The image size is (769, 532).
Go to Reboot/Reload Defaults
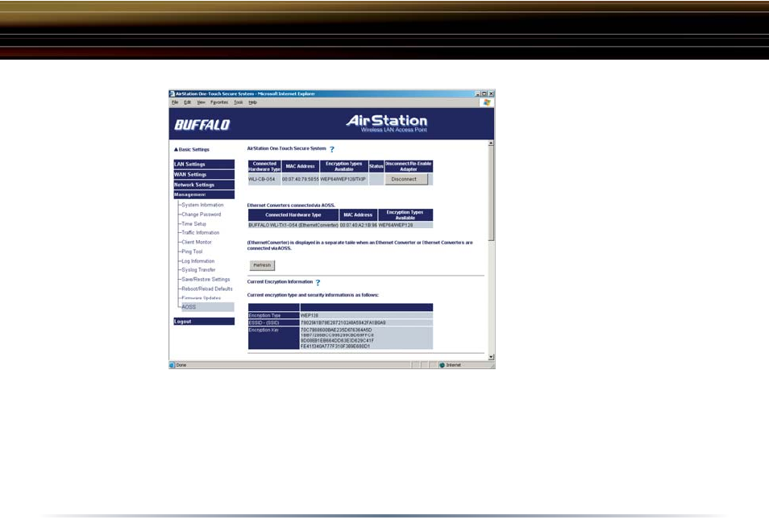tap(207, 289)
